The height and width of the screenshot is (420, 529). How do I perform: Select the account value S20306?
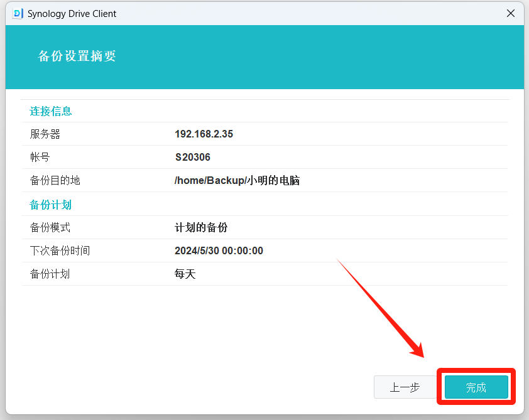point(192,157)
